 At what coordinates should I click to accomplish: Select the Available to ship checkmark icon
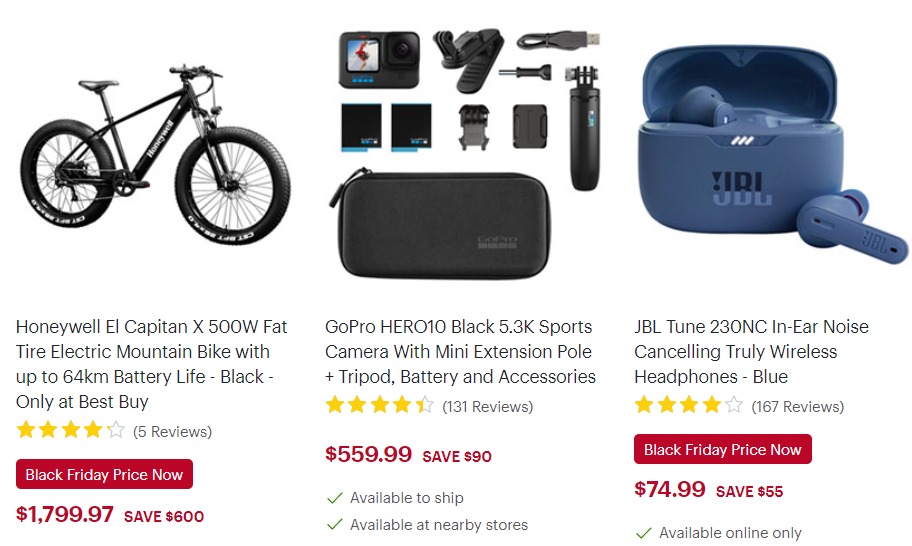[334, 498]
